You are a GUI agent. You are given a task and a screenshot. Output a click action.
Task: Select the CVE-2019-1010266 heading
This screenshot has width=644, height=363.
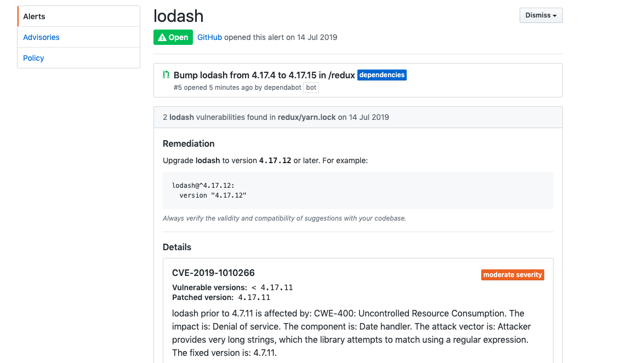[x=213, y=273]
